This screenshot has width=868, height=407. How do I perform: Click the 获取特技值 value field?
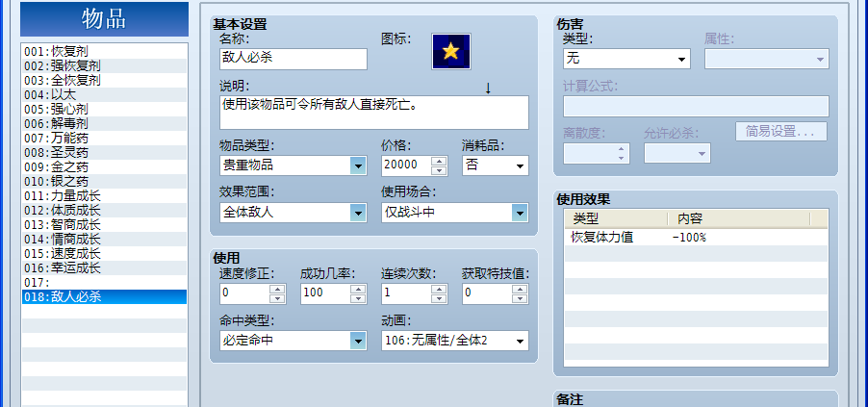point(487,293)
